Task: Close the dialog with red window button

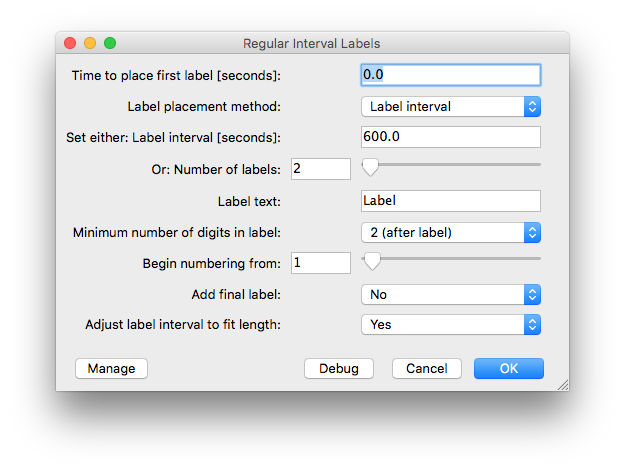Action: pyautogui.click(x=70, y=44)
